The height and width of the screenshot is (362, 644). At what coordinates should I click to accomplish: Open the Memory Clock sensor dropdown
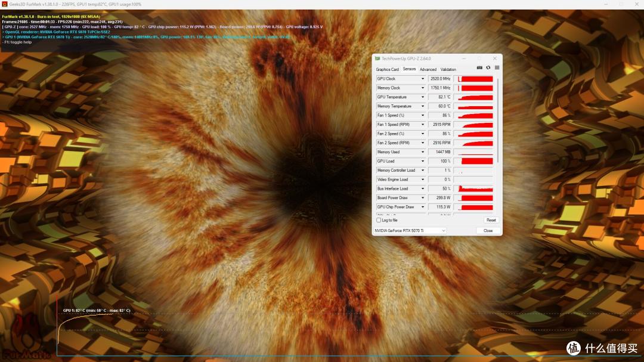tap(423, 88)
